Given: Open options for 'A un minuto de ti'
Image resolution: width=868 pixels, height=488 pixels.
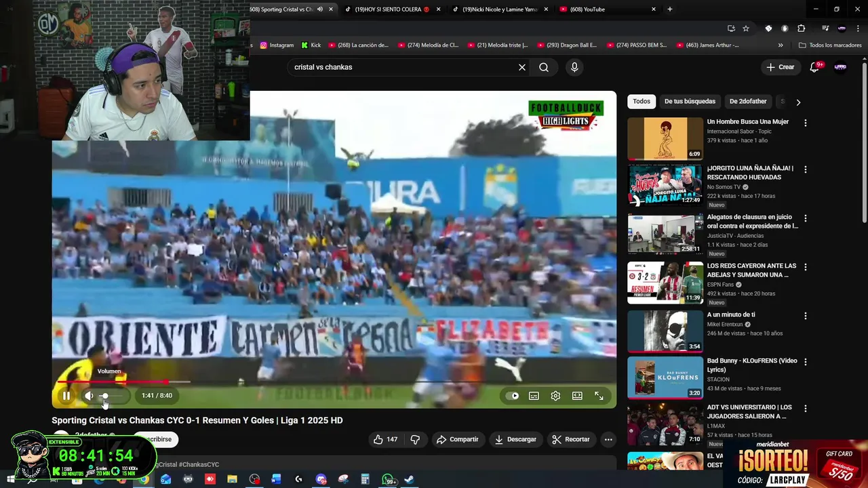Looking at the screenshot, I should click(805, 316).
